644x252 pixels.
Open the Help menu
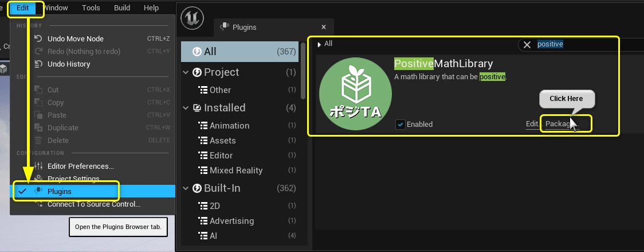[152, 8]
